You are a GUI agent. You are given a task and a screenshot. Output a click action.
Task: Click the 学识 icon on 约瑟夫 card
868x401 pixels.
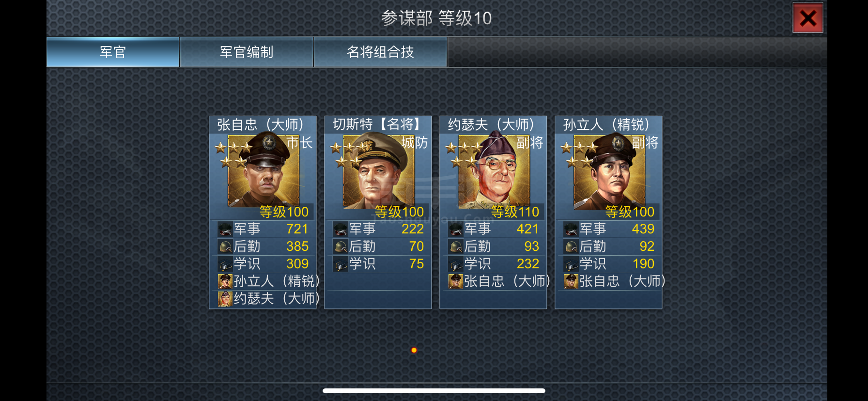[x=455, y=264]
